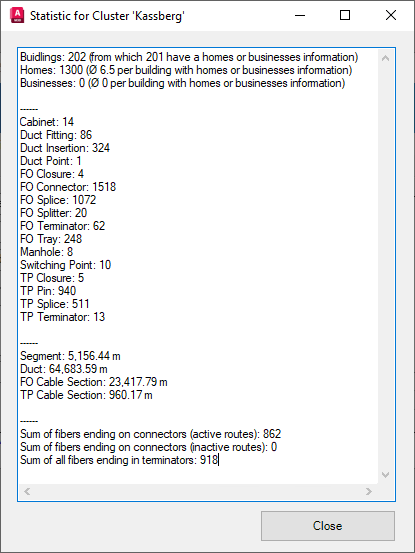Click the 'Duct Insertion: 324' text

(x=65, y=148)
